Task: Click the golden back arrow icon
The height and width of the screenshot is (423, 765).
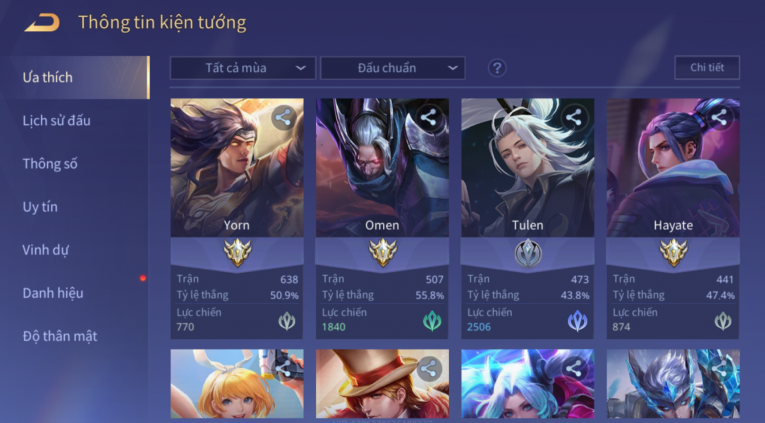Action: click(42, 22)
